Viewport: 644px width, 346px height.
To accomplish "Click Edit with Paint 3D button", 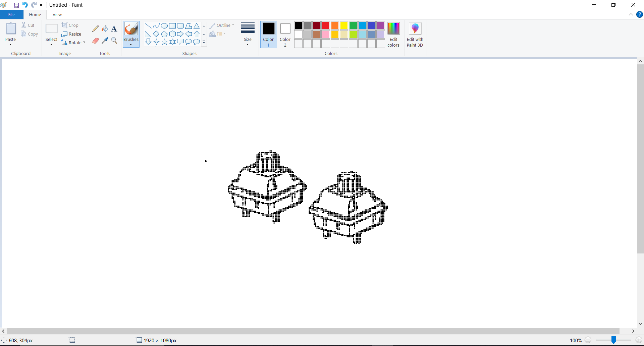I will (x=415, y=35).
